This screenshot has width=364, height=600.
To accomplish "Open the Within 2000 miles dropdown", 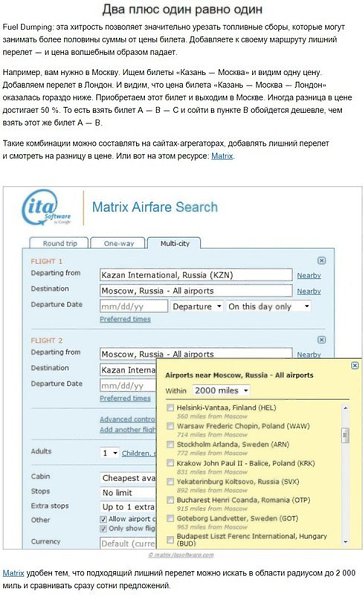I will [221, 391].
